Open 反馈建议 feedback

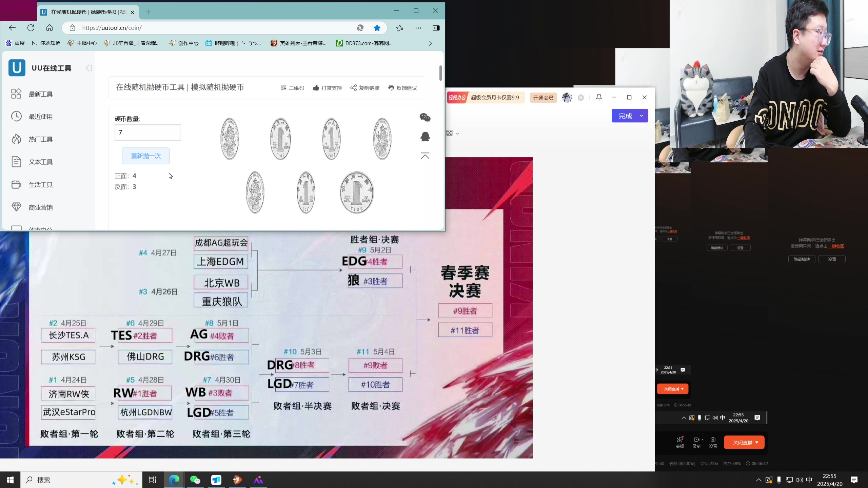coord(402,88)
